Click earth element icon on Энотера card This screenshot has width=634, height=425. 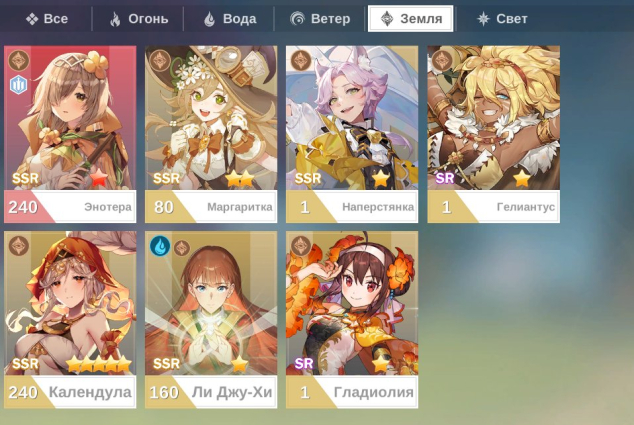[x=19, y=61]
